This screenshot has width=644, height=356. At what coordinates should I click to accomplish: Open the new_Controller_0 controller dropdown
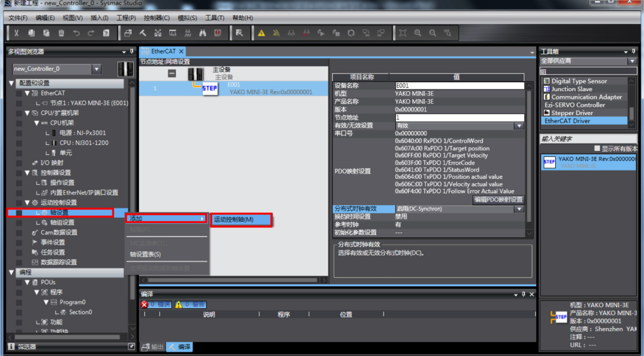coord(97,69)
